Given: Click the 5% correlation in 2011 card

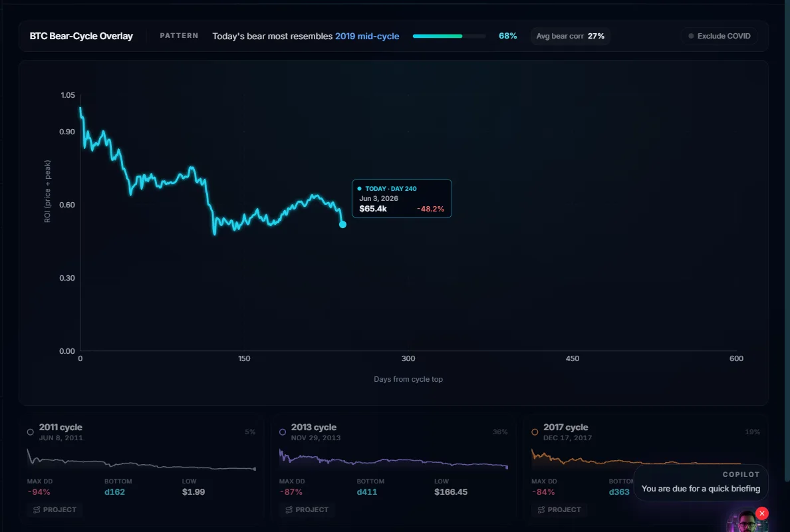Looking at the screenshot, I should pos(250,432).
